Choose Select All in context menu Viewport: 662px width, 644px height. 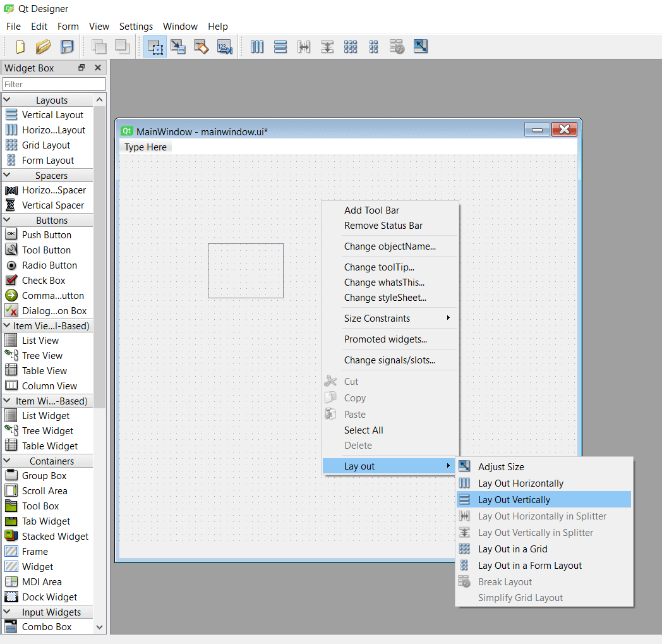pos(390,430)
